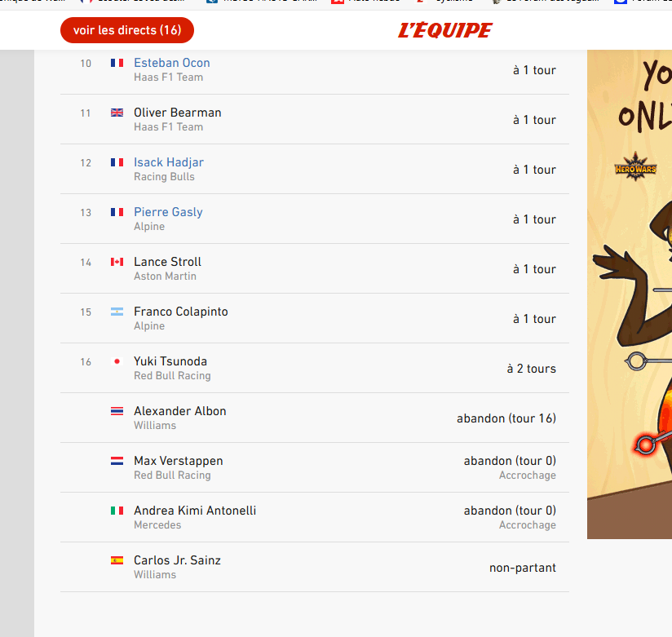Click "Aston Martin" team label
Screen dimensions: 672x637
pyautogui.click(x=165, y=276)
